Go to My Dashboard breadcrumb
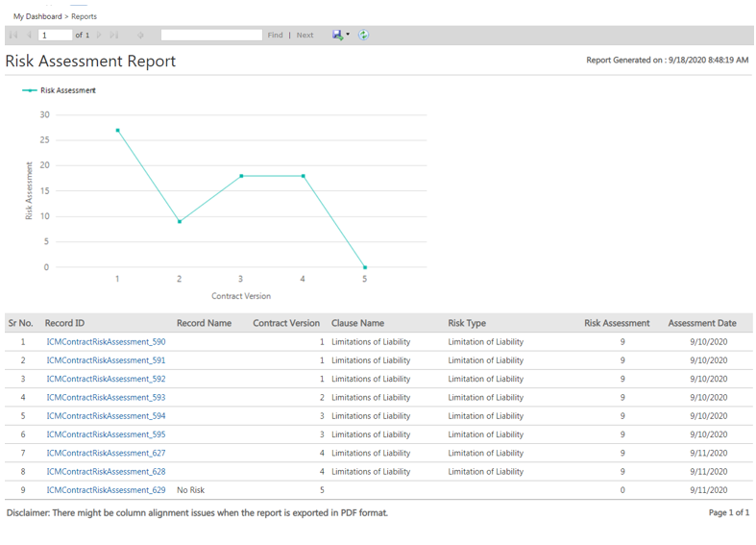 (x=37, y=16)
